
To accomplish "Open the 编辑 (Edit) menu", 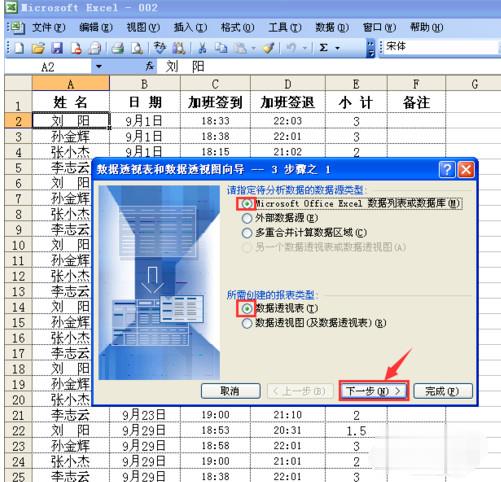I will 96,28.
